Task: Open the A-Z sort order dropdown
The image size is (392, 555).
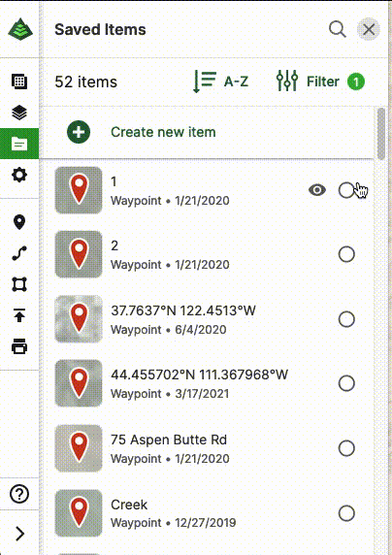Action: (220, 82)
